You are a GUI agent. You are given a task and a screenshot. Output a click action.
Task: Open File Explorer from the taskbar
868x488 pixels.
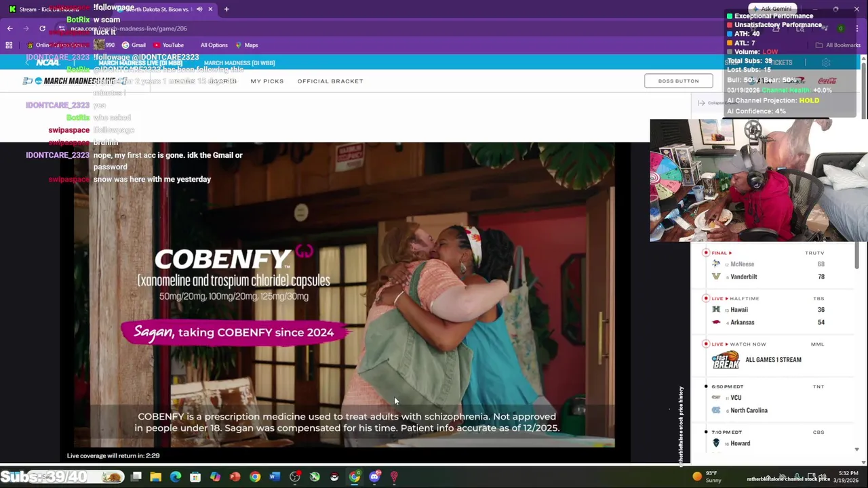(x=156, y=477)
